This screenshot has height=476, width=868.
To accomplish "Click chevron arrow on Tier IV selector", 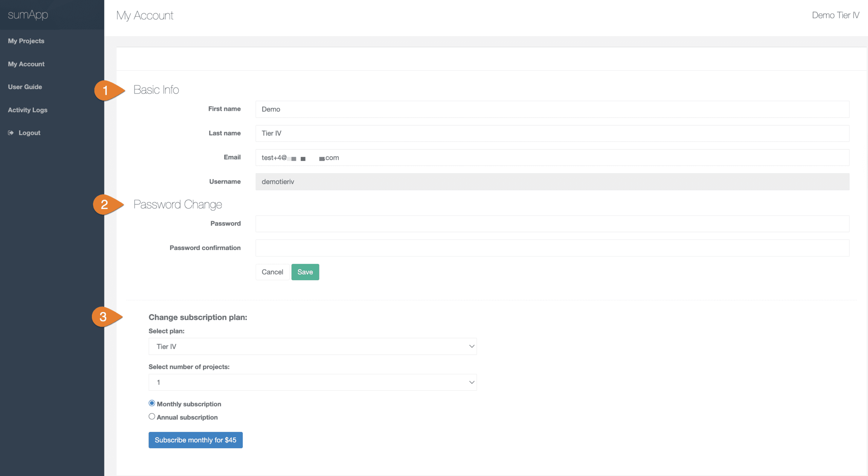I will point(471,346).
